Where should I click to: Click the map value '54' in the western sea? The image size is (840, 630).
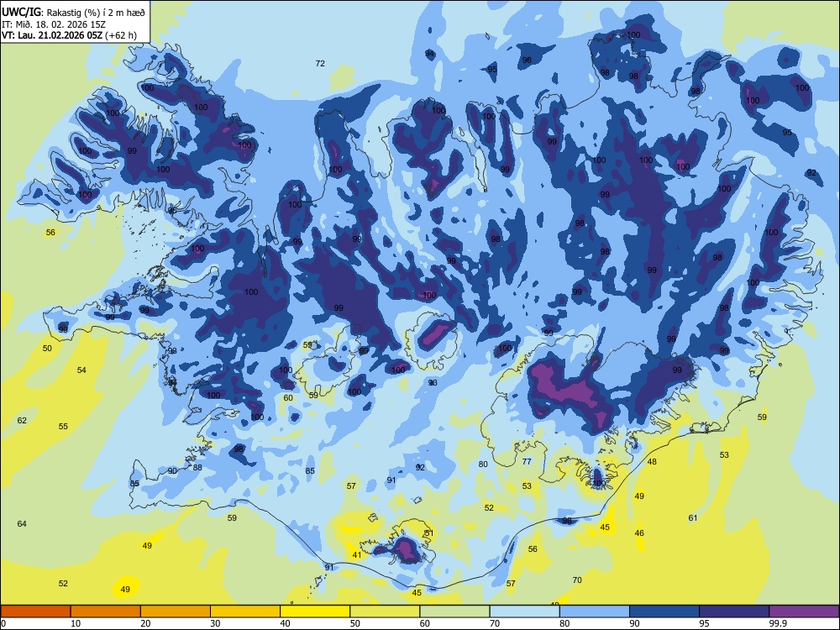81,370
